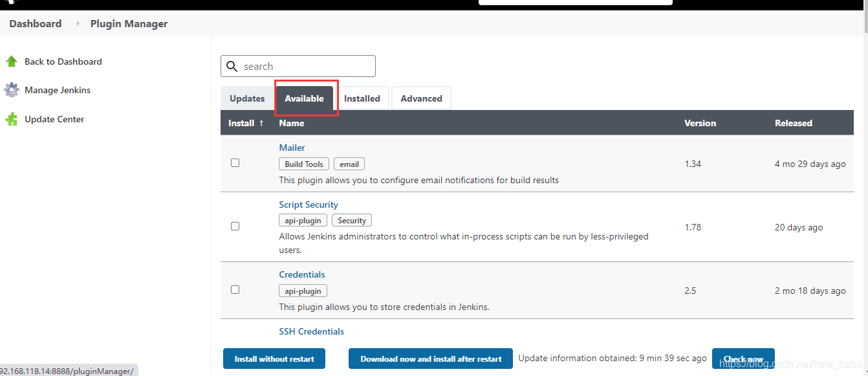868x376 pixels.
Task: Click the Released column header
Action: tap(794, 123)
